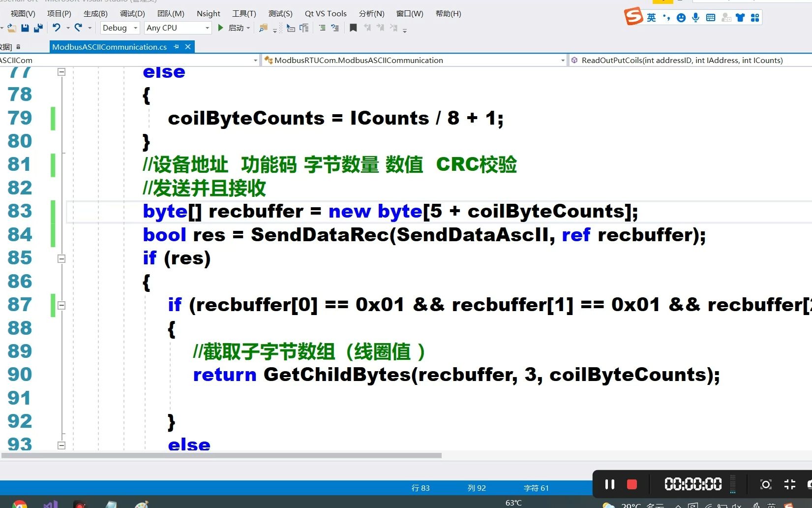
Task: Open the 调试(D) menu
Action: coord(131,13)
